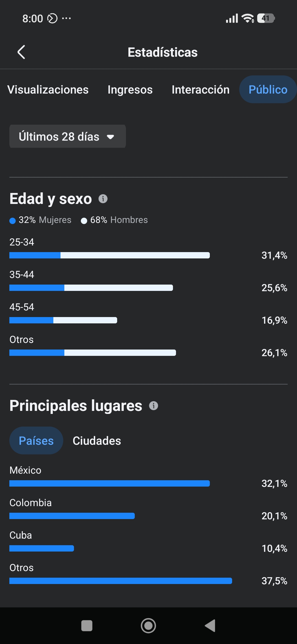
Task: Go to the Interacción tab
Action: 200,90
